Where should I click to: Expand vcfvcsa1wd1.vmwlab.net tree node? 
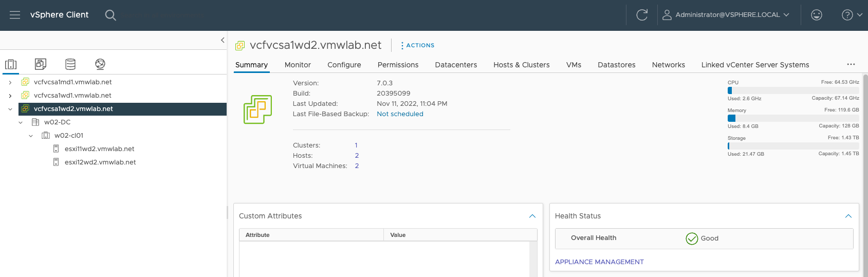[10, 96]
